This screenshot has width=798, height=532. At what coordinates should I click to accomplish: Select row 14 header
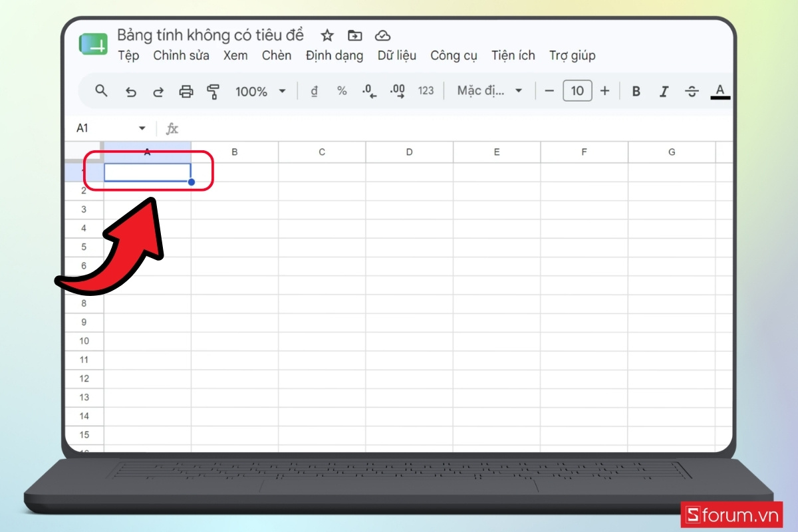[84, 416]
